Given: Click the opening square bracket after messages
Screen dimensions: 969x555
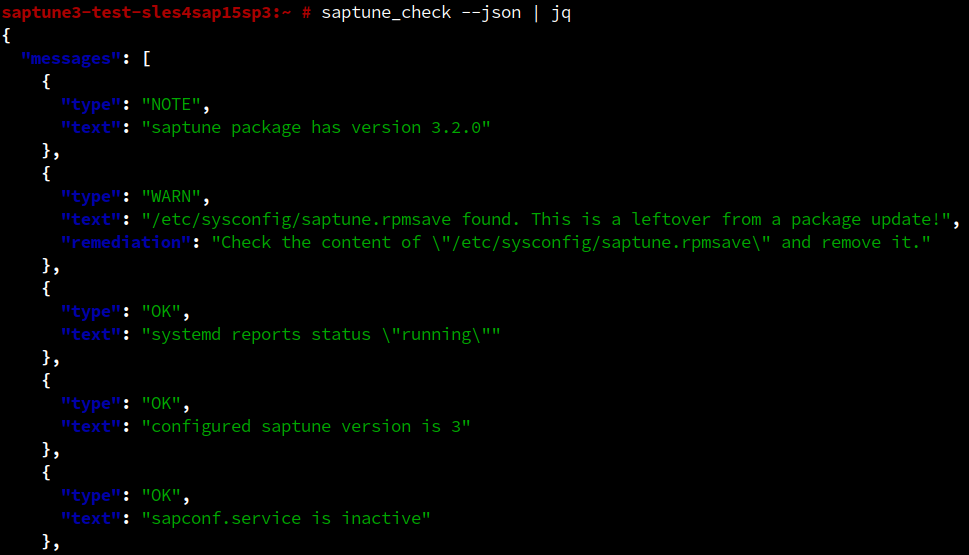Looking at the screenshot, I should (146, 58).
